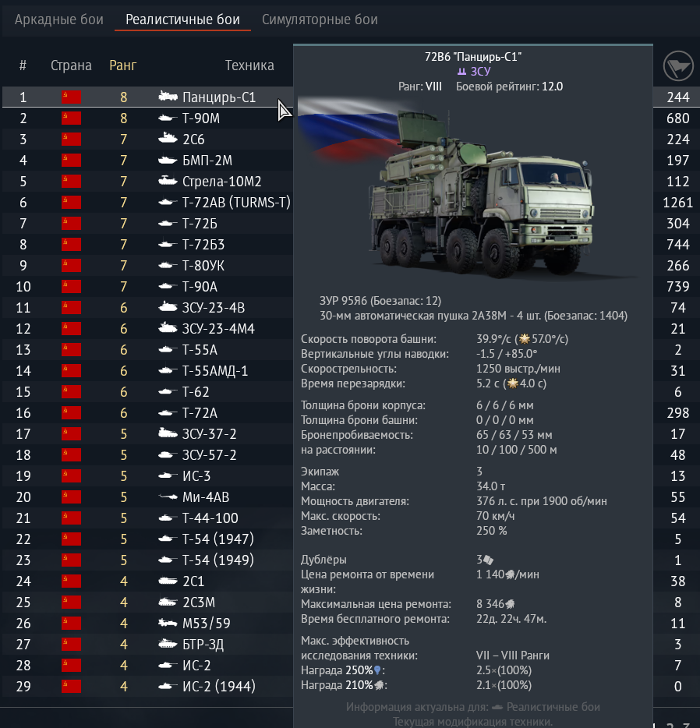Select the ИС-2 (1944) vehicle name
Image resolution: width=700 pixels, height=728 pixels.
(x=218, y=687)
